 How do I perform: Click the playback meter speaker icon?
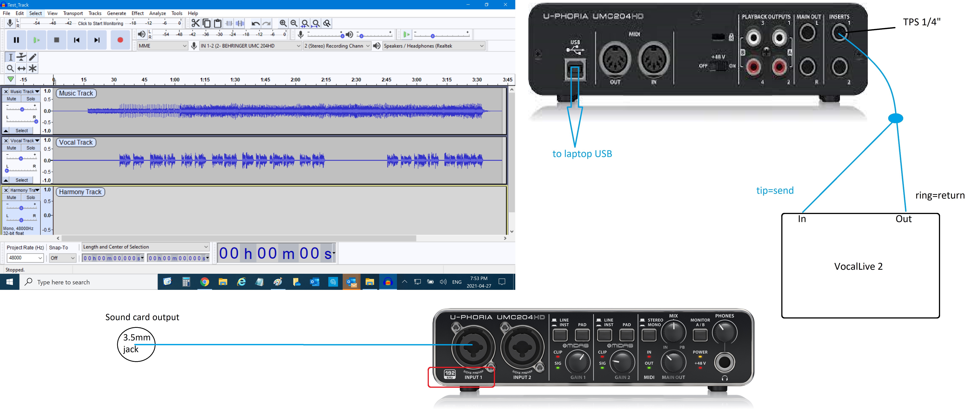pyautogui.click(x=142, y=34)
